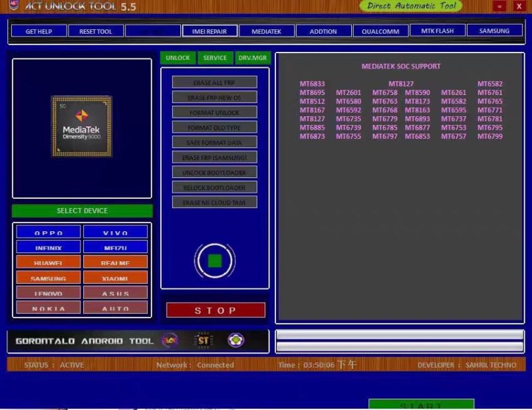The width and height of the screenshot is (532, 410).
Task: Choose the XIAOMI device brand
Action: click(x=115, y=277)
